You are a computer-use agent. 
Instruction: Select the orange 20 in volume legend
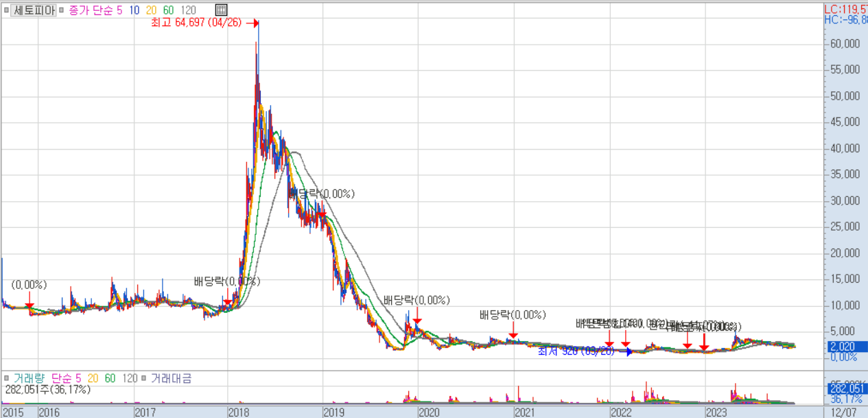pos(93,378)
